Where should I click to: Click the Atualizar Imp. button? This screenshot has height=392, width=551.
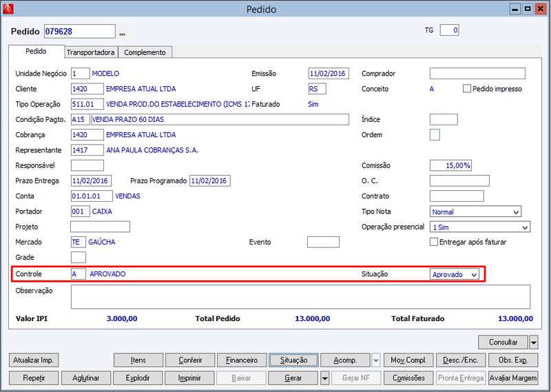(33, 360)
